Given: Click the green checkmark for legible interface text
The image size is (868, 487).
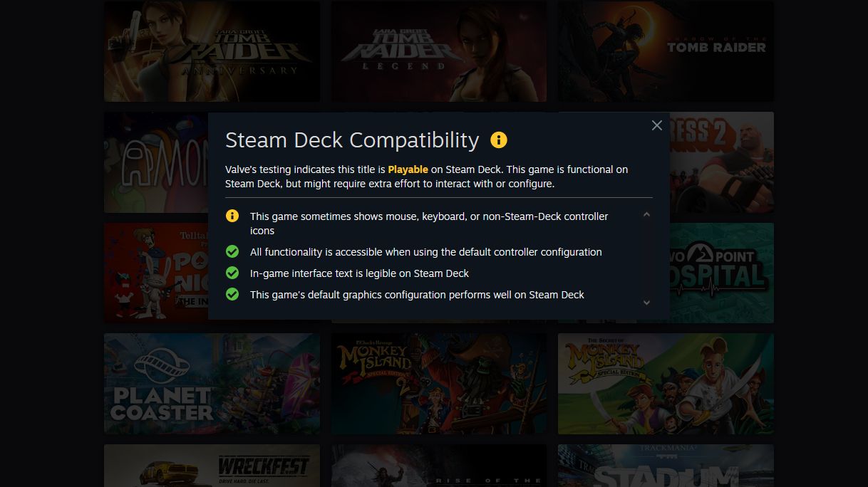Looking at the screenshot, I should 232,273.
